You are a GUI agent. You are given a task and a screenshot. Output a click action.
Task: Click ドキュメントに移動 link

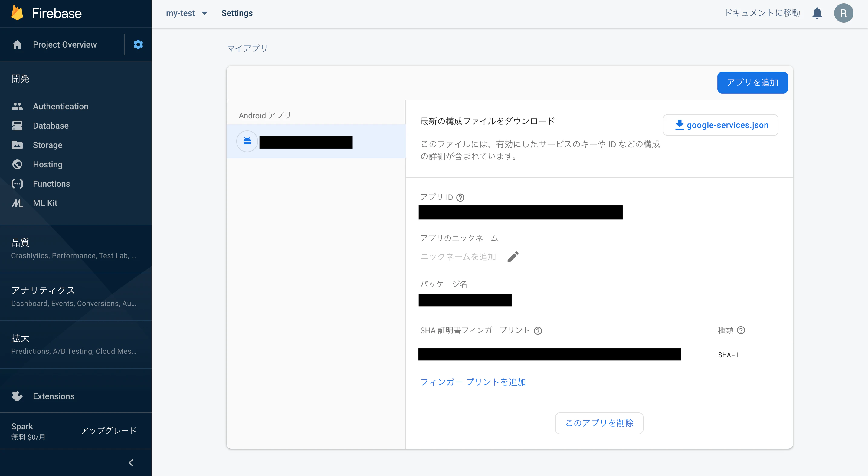pos(762,13)
